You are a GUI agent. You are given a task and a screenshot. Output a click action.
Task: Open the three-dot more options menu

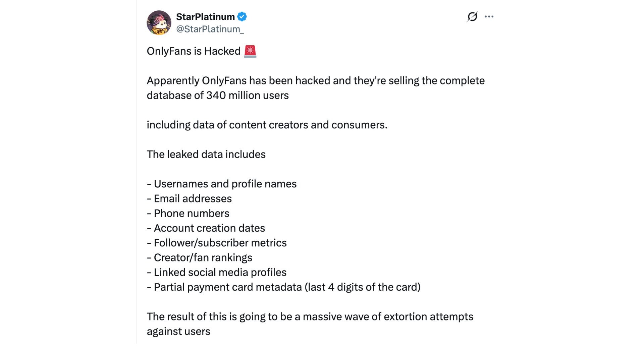(489, 16)
